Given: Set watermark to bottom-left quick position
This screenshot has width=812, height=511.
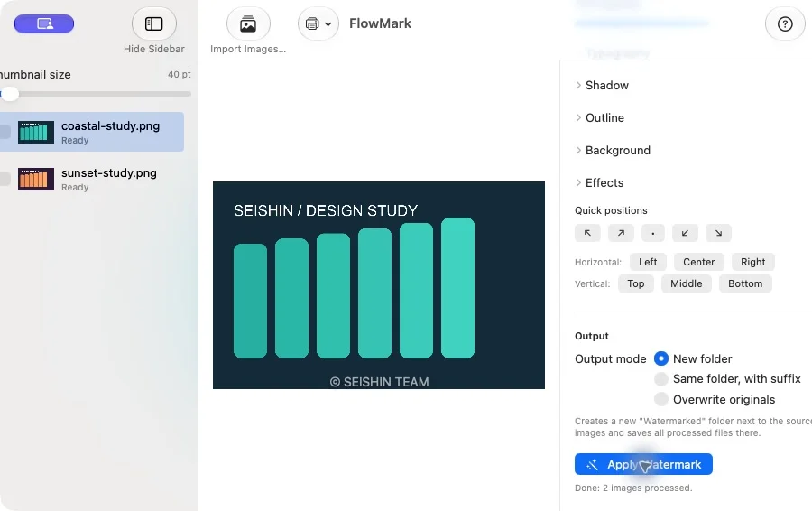Looking at the screenshot, I should pos(685,233).
